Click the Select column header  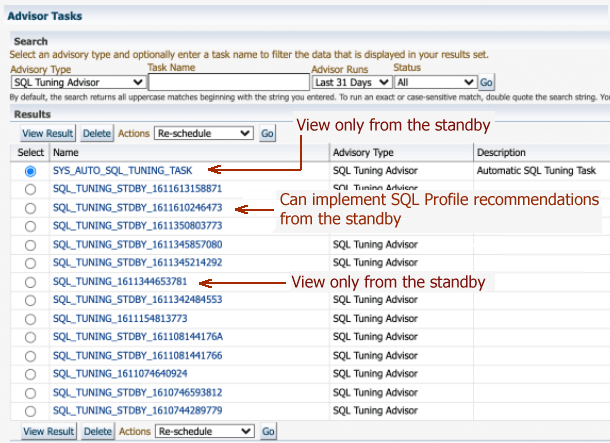[x=30, y=152]
